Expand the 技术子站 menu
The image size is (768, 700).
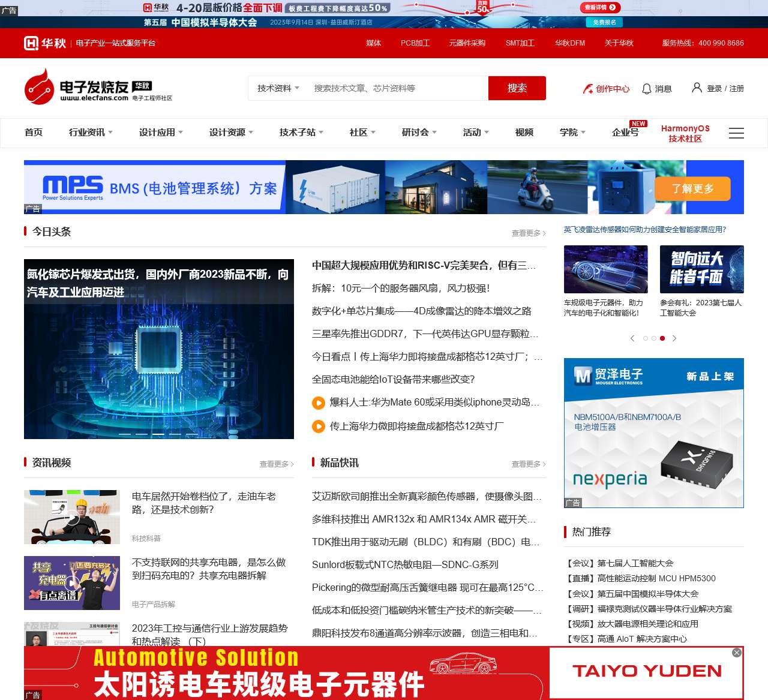pyautogui.click(x=301, y=133)
